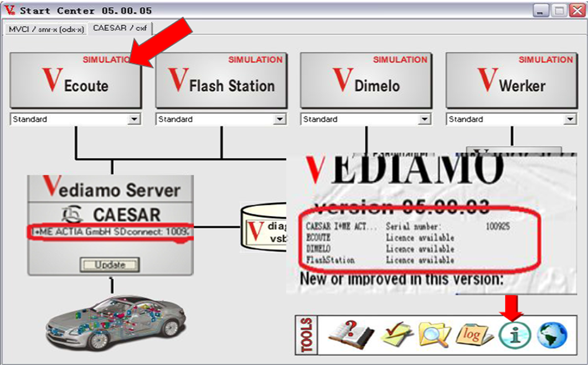Click the Vediamo Server CAESAR panel
588x365 pixels.
(x=111, y=225)
